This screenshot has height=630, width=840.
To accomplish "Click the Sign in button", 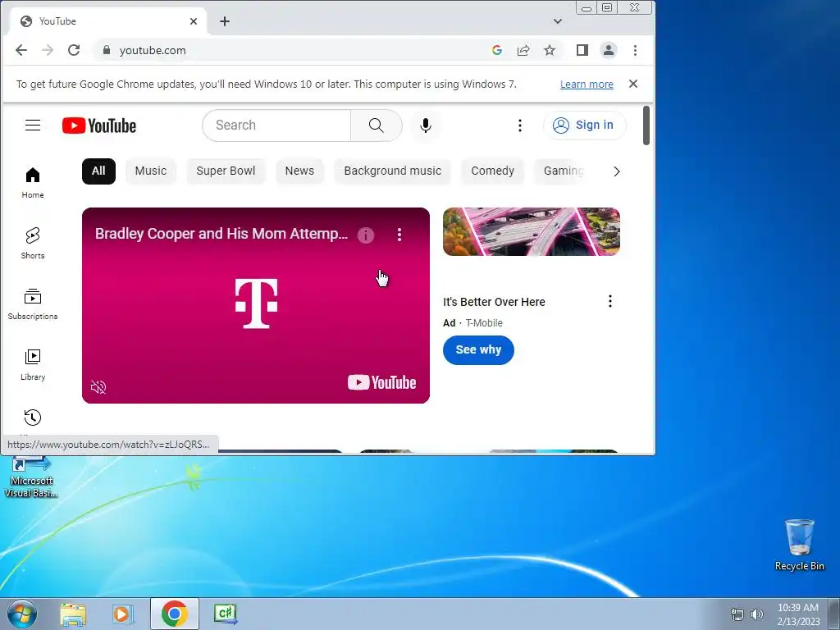I will point(584,126).
